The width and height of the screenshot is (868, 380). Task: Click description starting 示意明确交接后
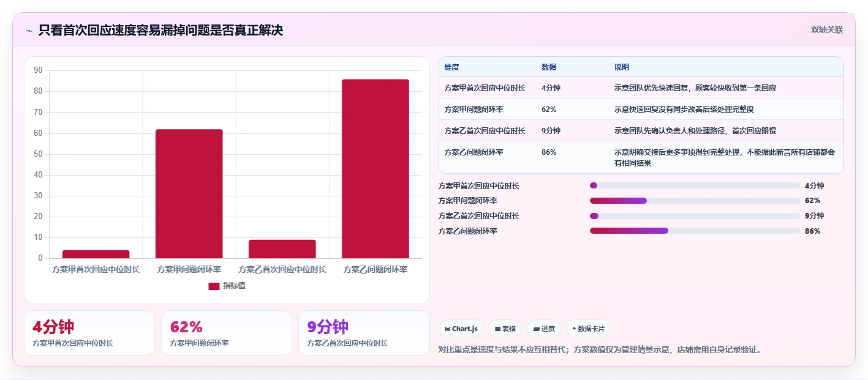point(725,157)
